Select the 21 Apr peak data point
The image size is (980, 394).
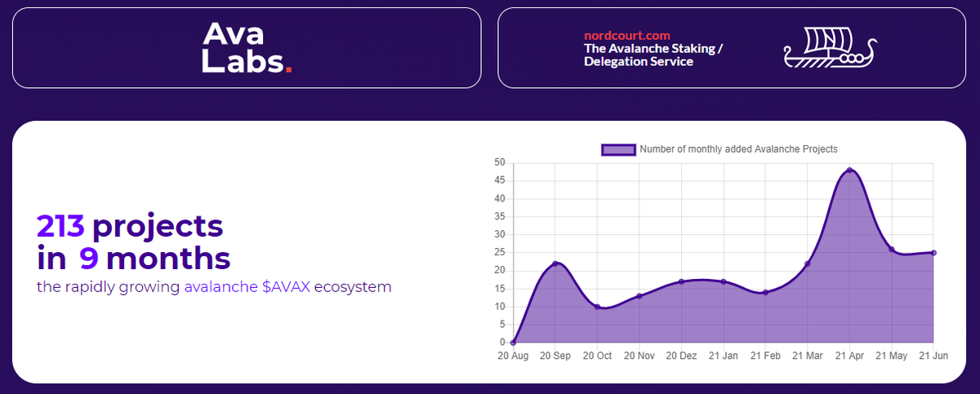coord(849,170)
